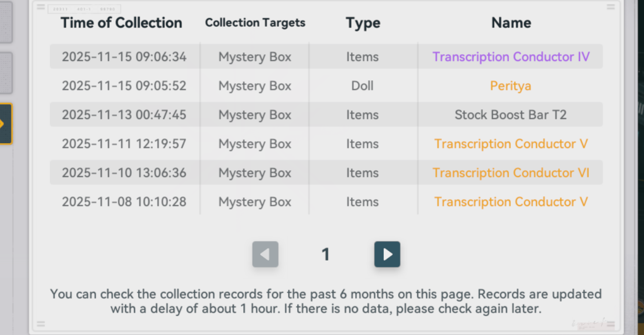Click the Collection Targets column header

click(255, 23)
